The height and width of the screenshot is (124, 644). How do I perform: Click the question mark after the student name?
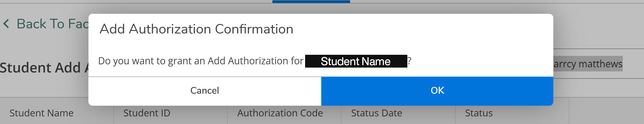click(x=410, y=61)
